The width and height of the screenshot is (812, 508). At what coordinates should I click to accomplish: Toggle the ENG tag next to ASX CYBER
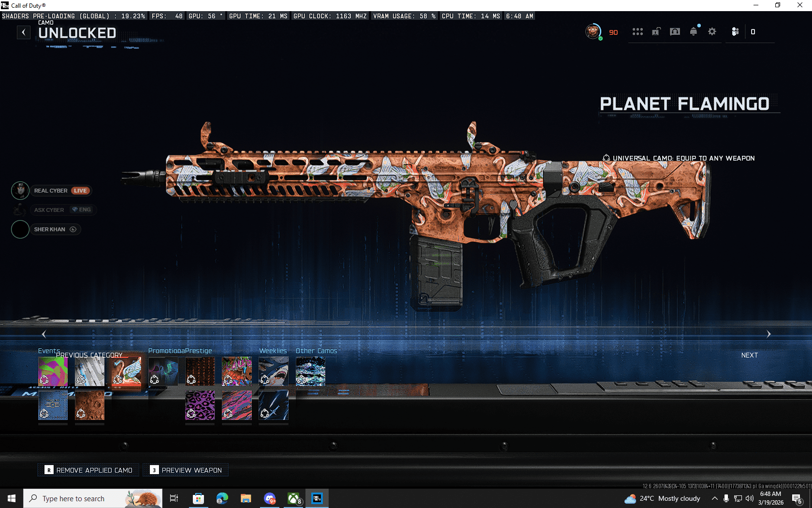point(82,209)
